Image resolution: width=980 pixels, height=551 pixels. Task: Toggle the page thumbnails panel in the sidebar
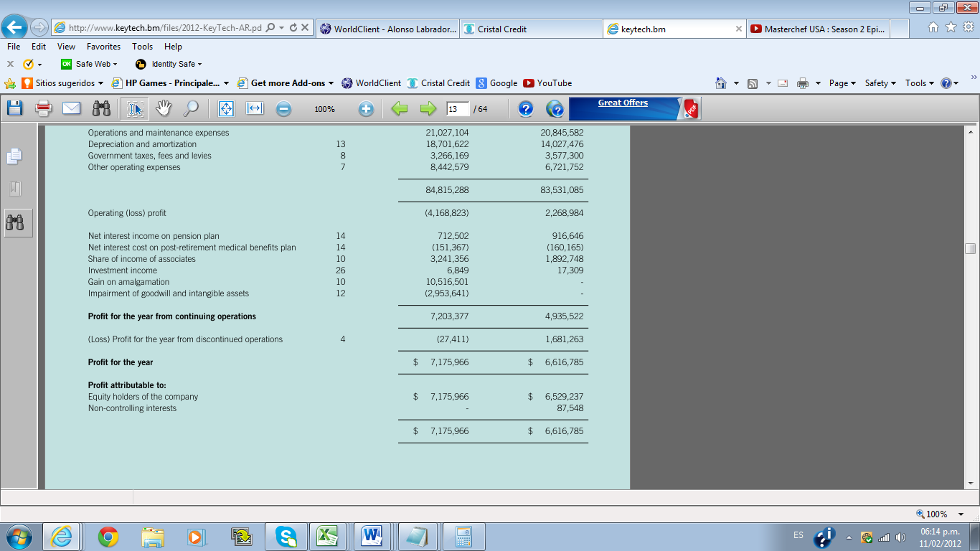coord(14,156)
